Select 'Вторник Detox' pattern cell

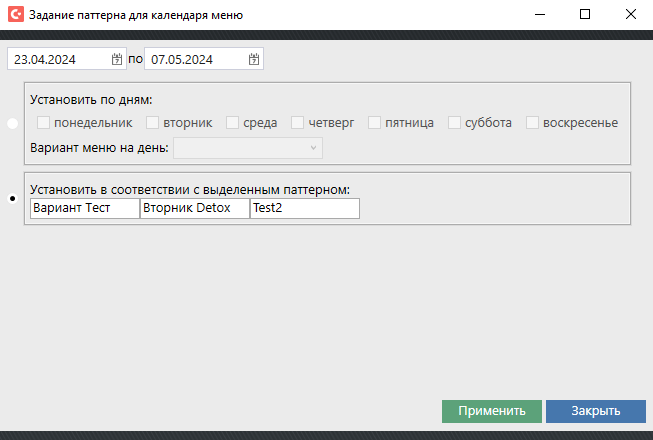(x=194, y=208)
